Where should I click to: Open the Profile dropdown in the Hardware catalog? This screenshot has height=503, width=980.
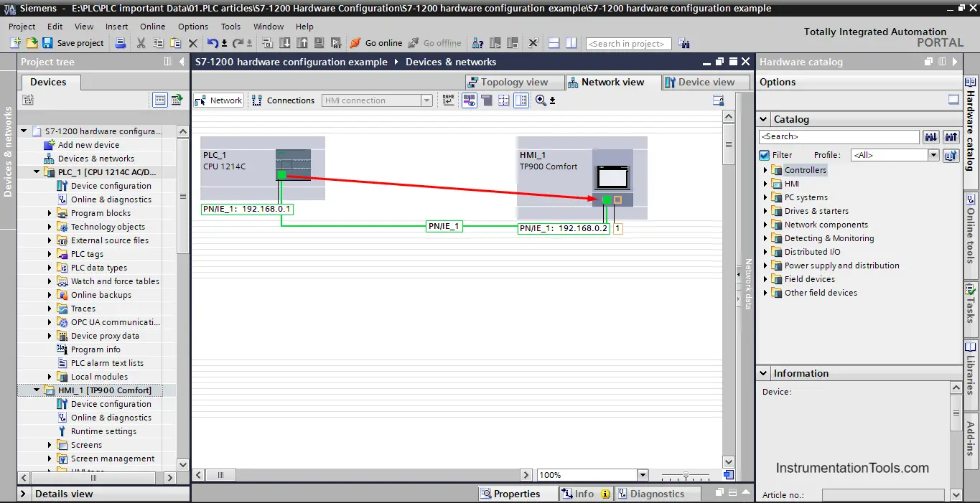(x=933, y=155)
